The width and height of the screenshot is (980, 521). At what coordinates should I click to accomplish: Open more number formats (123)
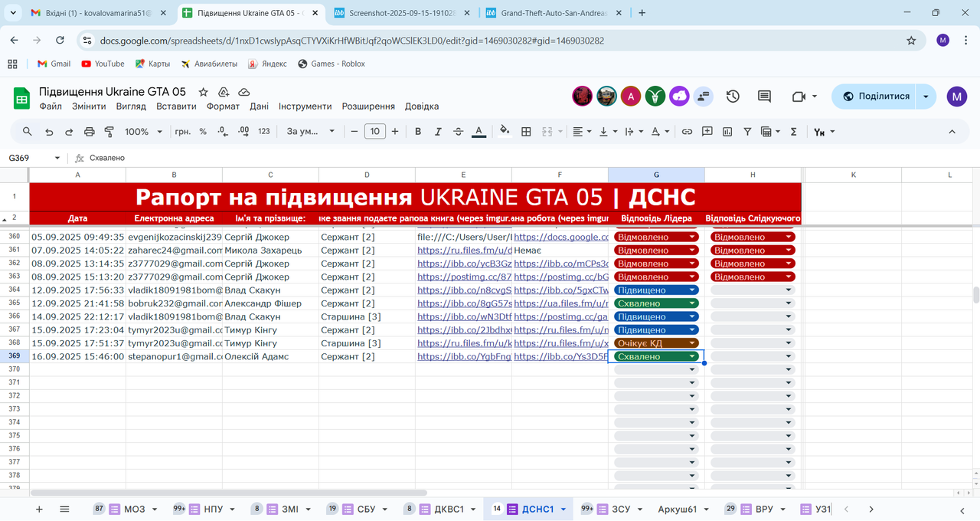pos(264,132)
